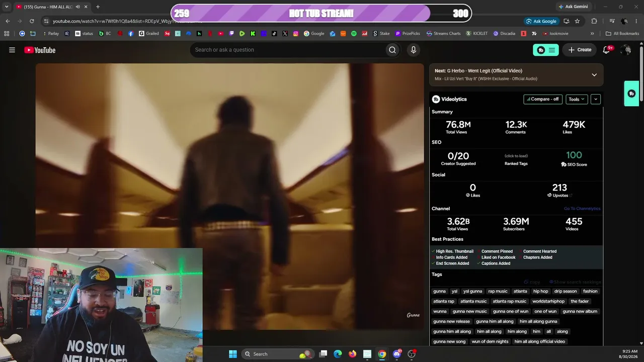This screenshot has width=644, height=362.
Task: Open the Apps grid shortcut in bookmarks bar
Action: 7,34
